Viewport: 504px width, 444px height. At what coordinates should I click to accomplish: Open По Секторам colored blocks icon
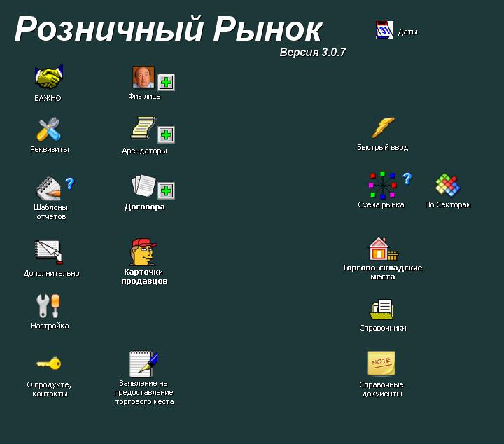[x=448, y=185]
